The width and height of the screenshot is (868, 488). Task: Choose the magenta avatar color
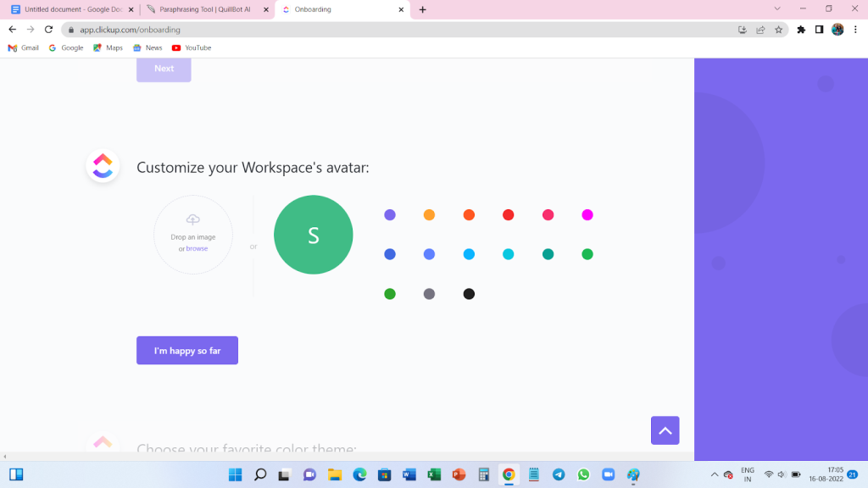[587, 214]
